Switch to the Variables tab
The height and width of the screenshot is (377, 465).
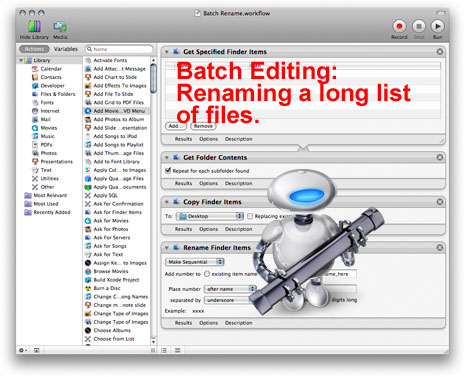pos(66,49)
